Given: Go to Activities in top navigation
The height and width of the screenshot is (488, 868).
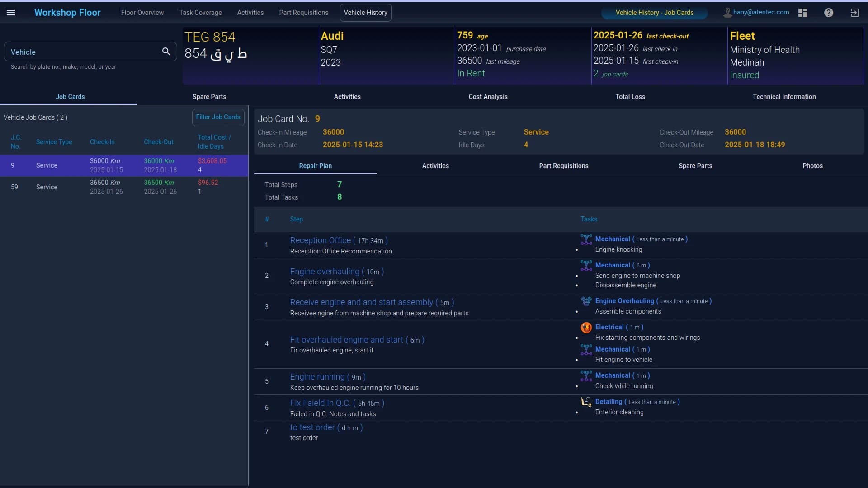Looking at the screenshot, I should point(250,13).
